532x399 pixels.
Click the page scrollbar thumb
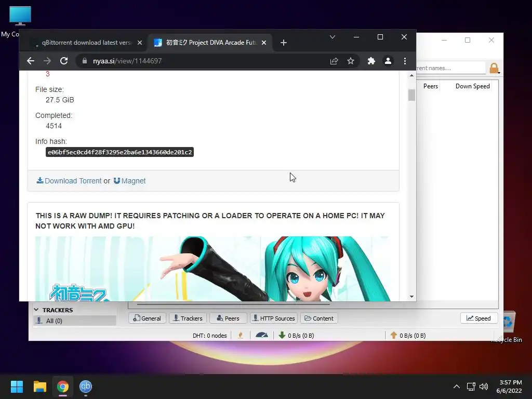(x=411, y=95)
